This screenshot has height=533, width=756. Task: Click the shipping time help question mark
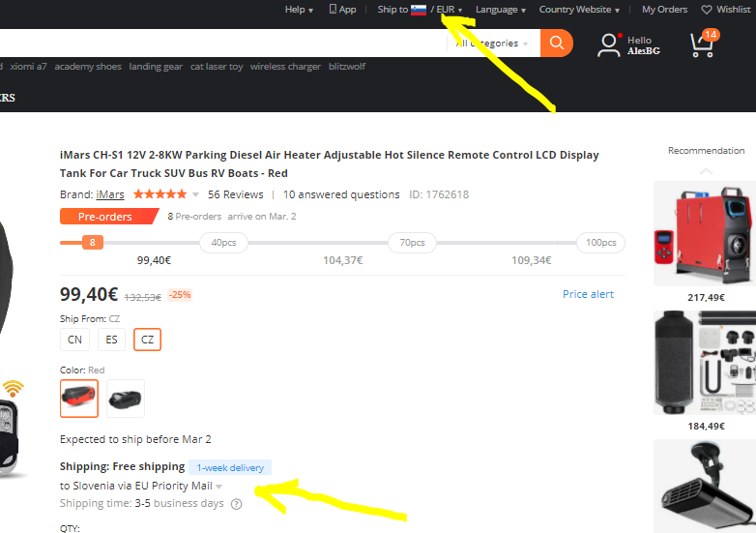pos(236,504)
